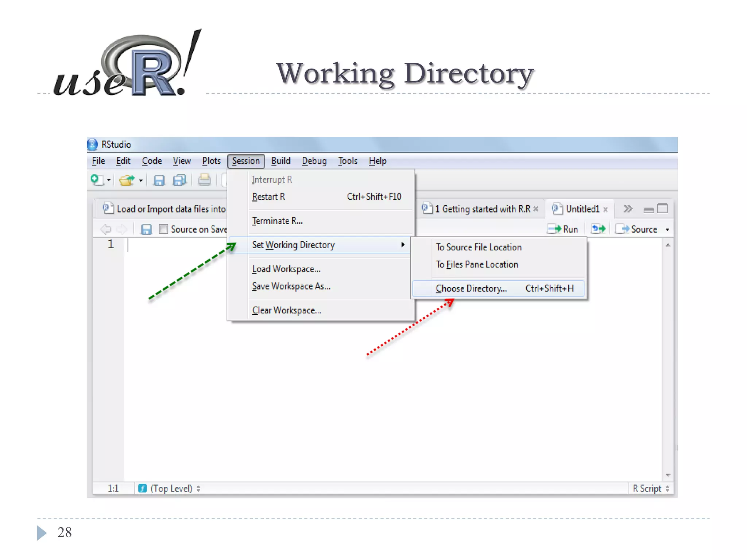Click the 1:1 cursor position indicator
747x560 pixels.
113,488
